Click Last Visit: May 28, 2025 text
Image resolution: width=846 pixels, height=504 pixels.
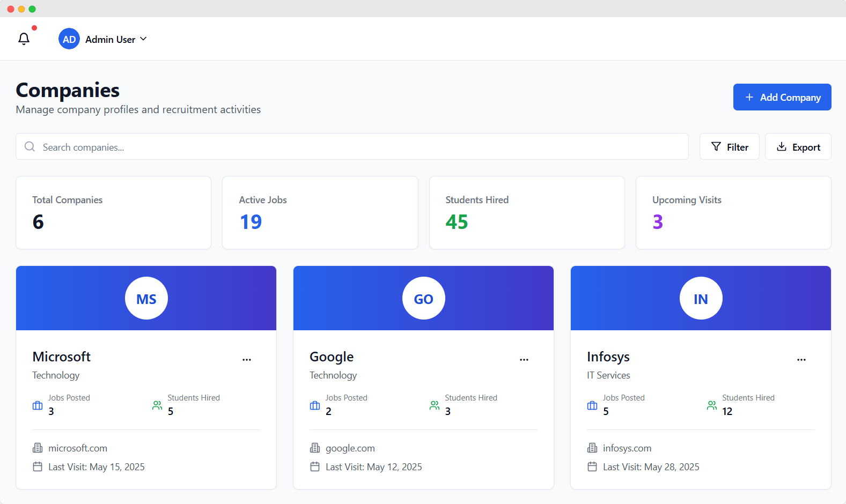(x=651, y=467)
